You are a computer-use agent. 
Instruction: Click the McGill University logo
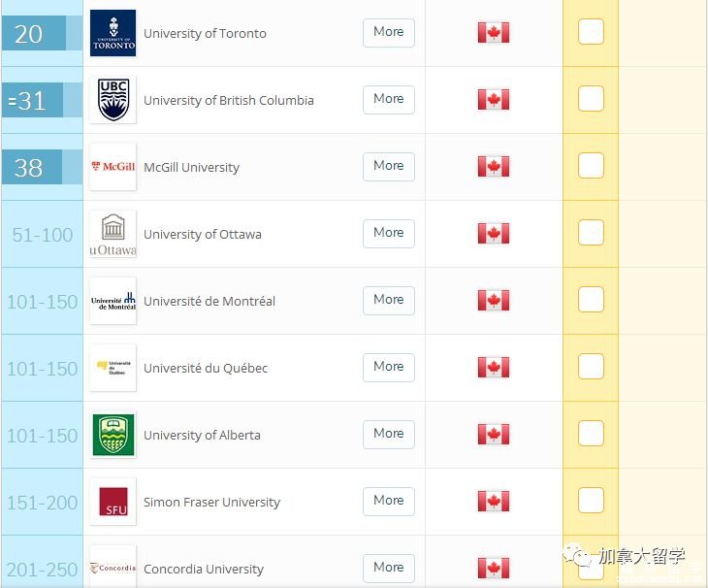coord(113,167)
